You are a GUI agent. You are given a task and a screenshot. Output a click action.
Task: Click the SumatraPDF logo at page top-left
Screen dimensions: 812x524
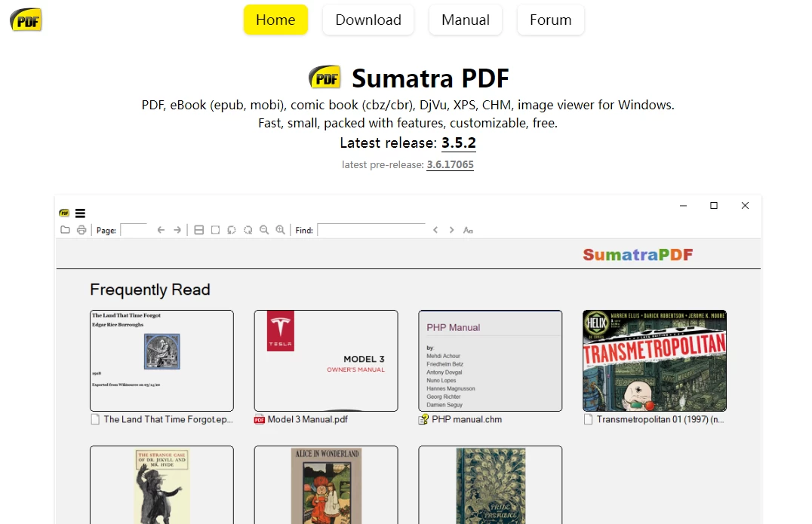pos(26,20)
